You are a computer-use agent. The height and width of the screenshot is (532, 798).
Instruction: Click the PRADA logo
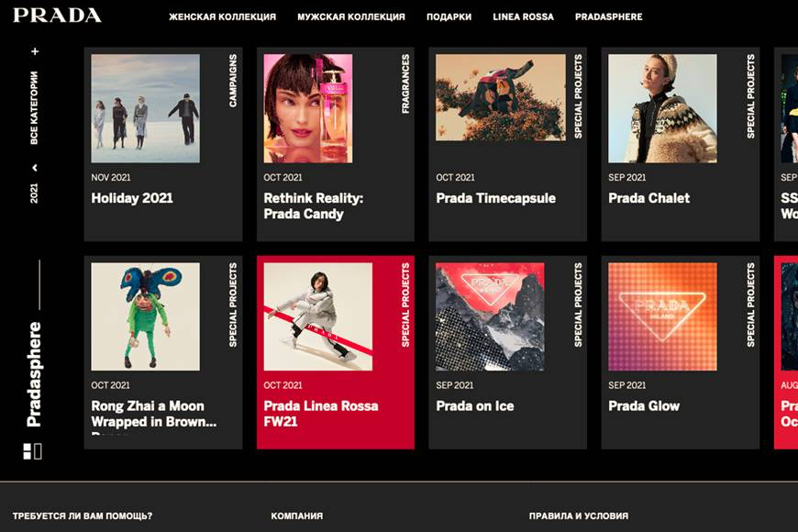pos(57,16)
